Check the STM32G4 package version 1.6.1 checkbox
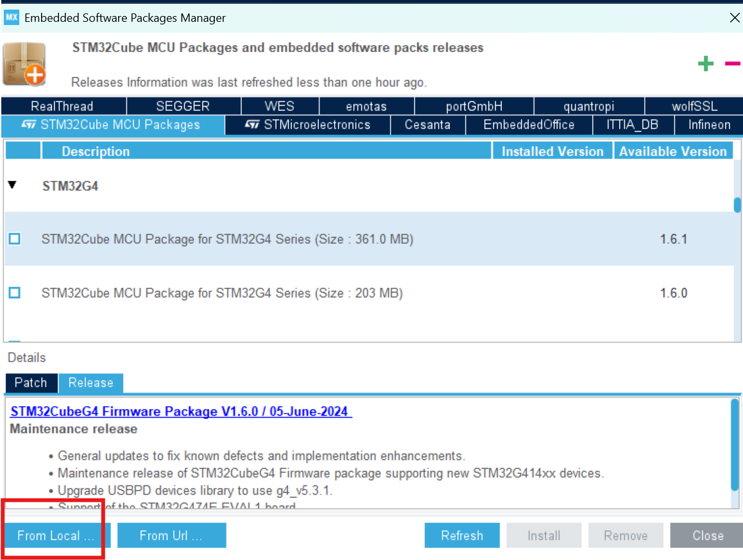743x560 pixels. tap(15, 239)
